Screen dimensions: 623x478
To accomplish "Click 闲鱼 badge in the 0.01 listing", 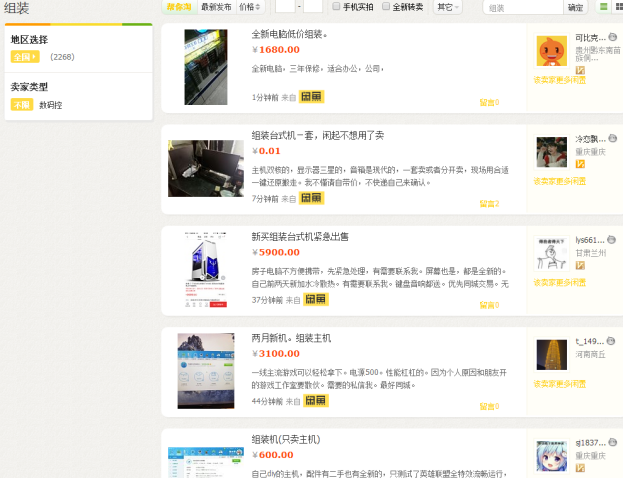I will (311, 198).
